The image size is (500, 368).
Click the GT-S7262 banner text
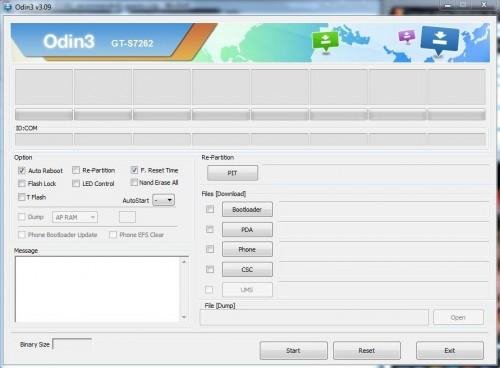132,43
